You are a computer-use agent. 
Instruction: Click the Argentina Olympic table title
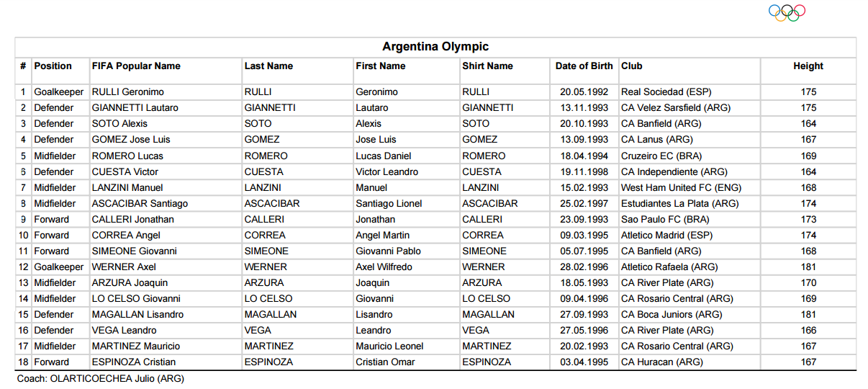435,47
